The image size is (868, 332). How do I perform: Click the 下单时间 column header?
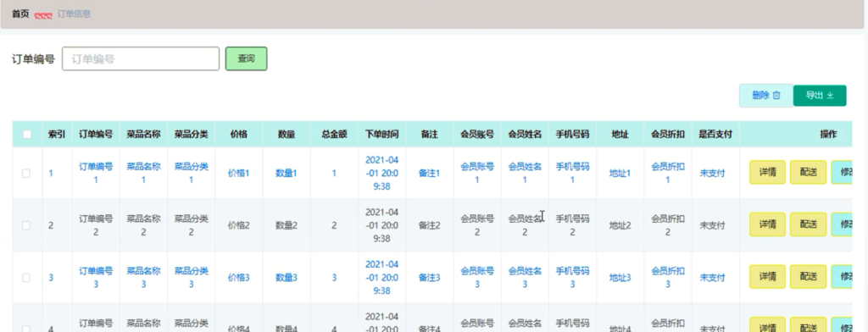[382, 134]
